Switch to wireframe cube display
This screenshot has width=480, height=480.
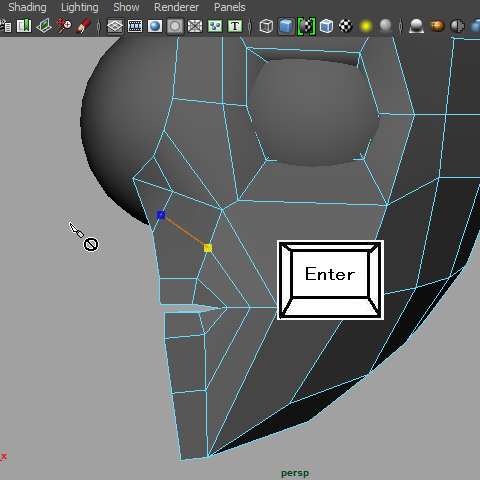[266, 26]
